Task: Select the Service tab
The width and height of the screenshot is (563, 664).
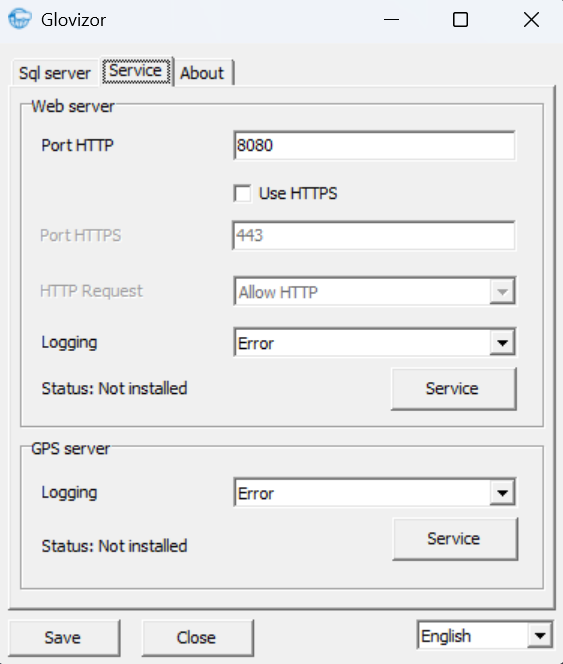Action: 136,71
